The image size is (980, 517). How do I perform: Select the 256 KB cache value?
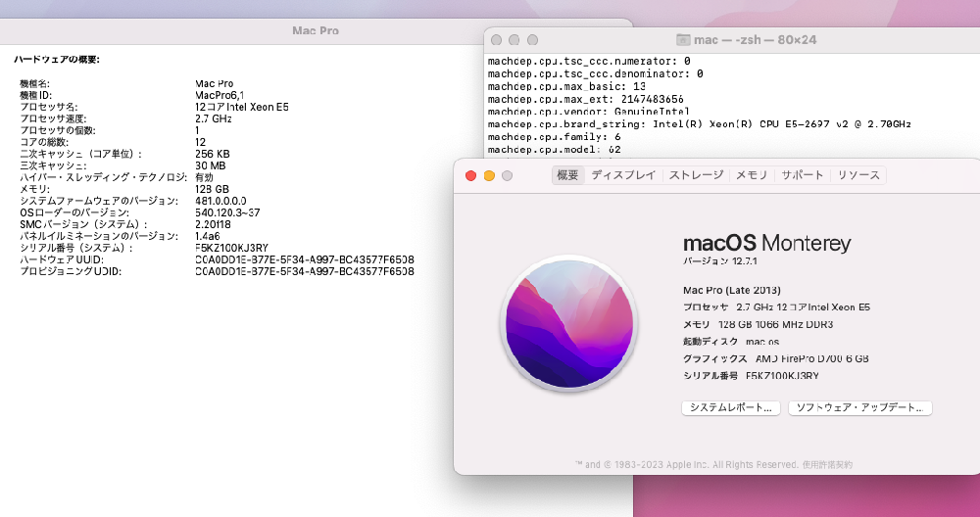point(212,155)
